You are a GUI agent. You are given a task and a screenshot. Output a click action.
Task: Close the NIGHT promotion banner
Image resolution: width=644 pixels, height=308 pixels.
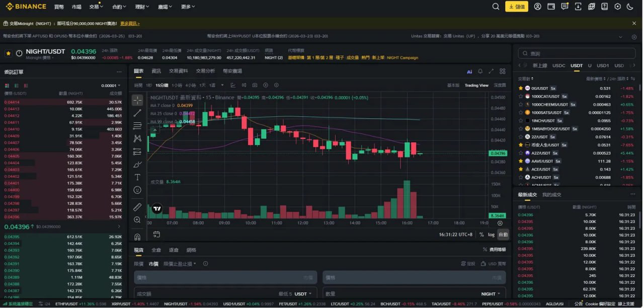(634, 23)
